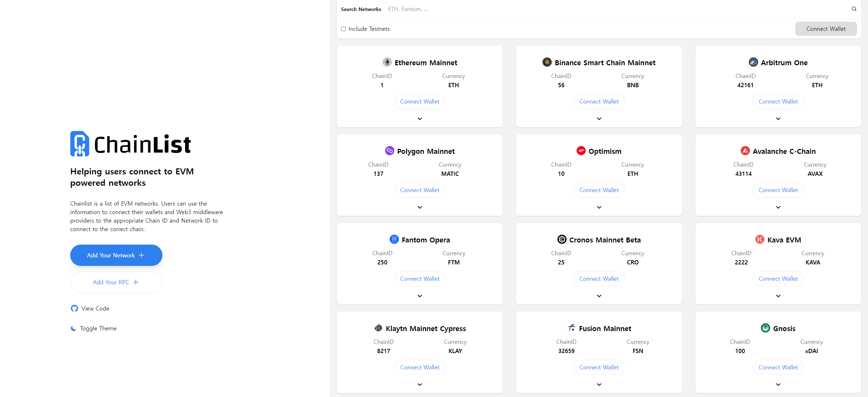The width and height of the screenshot is (868, 397).
Task: Connect wallet on Polygon Mainnet card
Action: (420, 190)
